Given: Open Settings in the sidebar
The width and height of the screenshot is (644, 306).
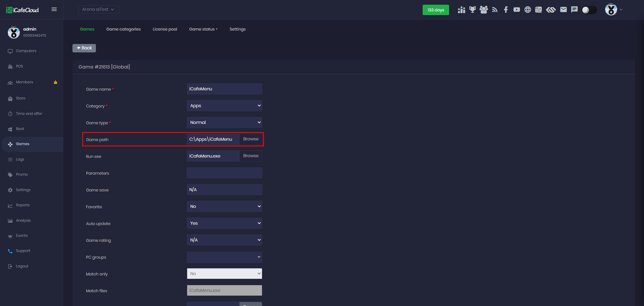Looking at the screenshot, I should tap(23, 190).
